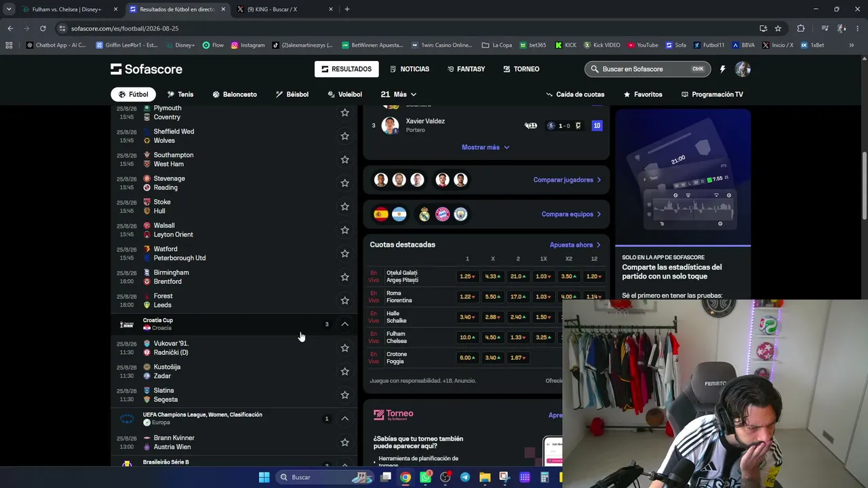868x488 pixels.
Task: Open the Argentina flag in Compara equipos
Action: (x=399, y=214)
